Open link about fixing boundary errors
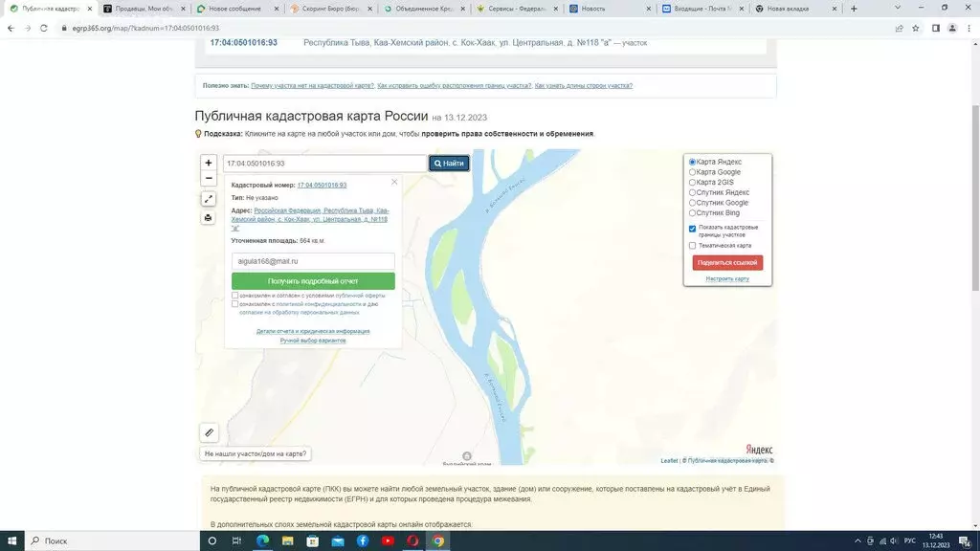Viewport: 980px width, 551px height. pos(455,85)
